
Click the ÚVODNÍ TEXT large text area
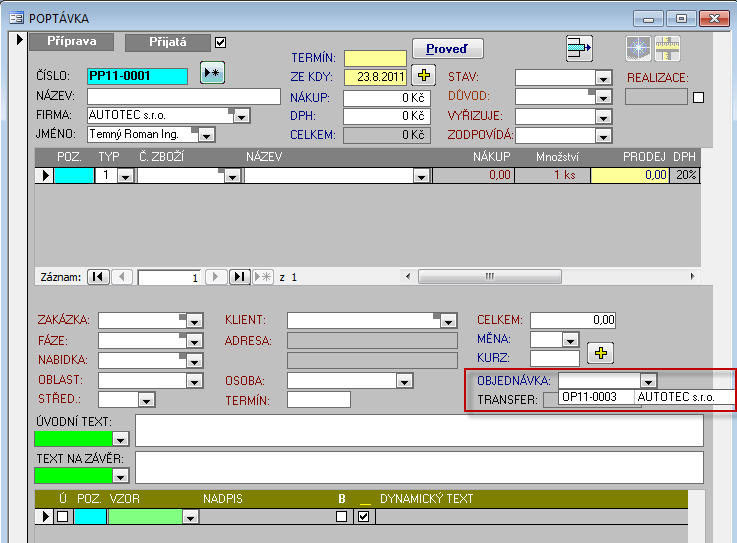click(x=419, y=430)
